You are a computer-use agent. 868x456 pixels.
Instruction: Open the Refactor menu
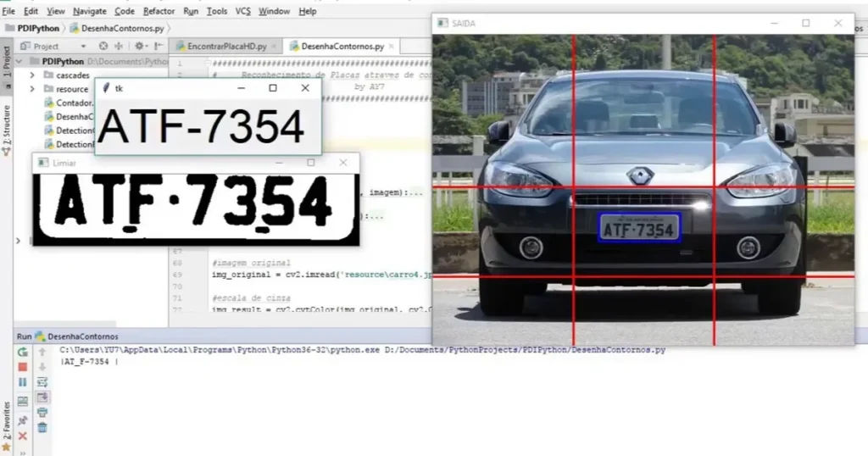159,11
